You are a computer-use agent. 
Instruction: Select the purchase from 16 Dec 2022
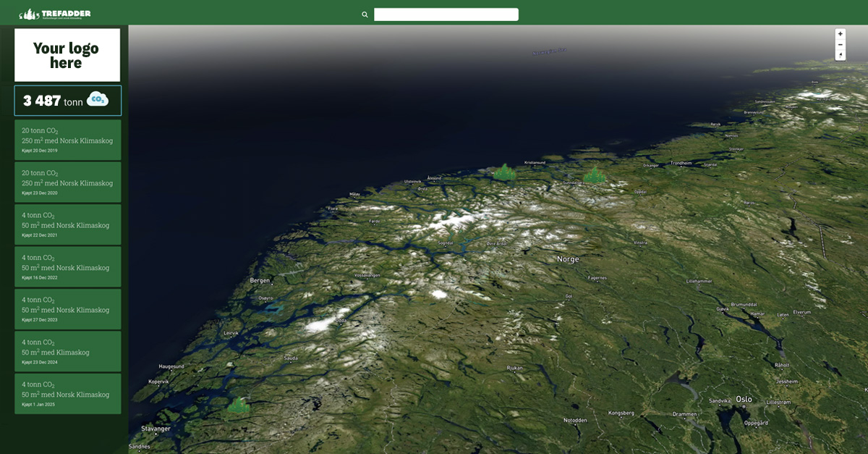click(68, 267)
